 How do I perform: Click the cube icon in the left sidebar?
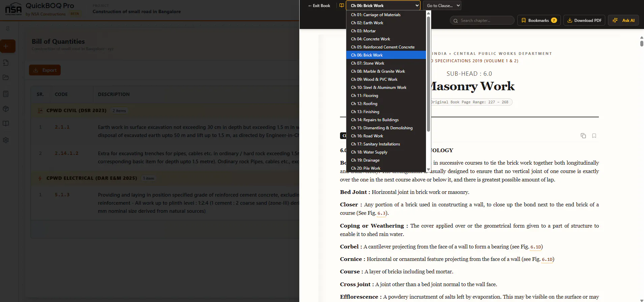[6, 109]
